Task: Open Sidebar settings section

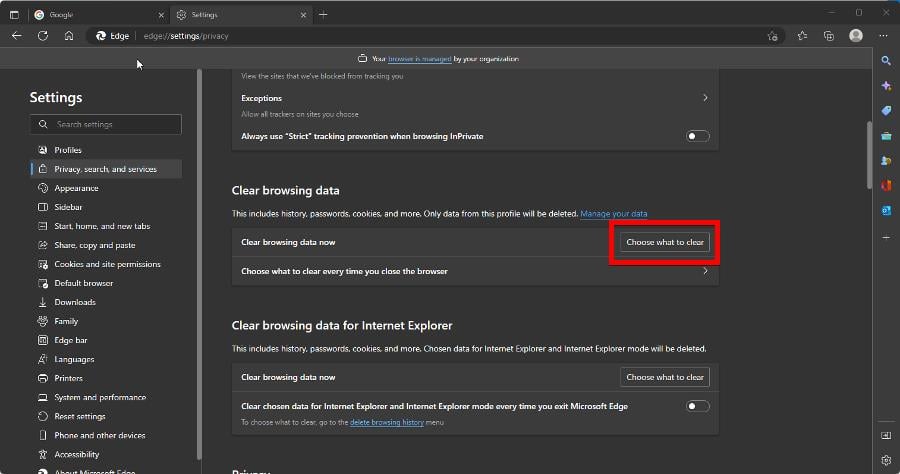Action: click(106, 207)
